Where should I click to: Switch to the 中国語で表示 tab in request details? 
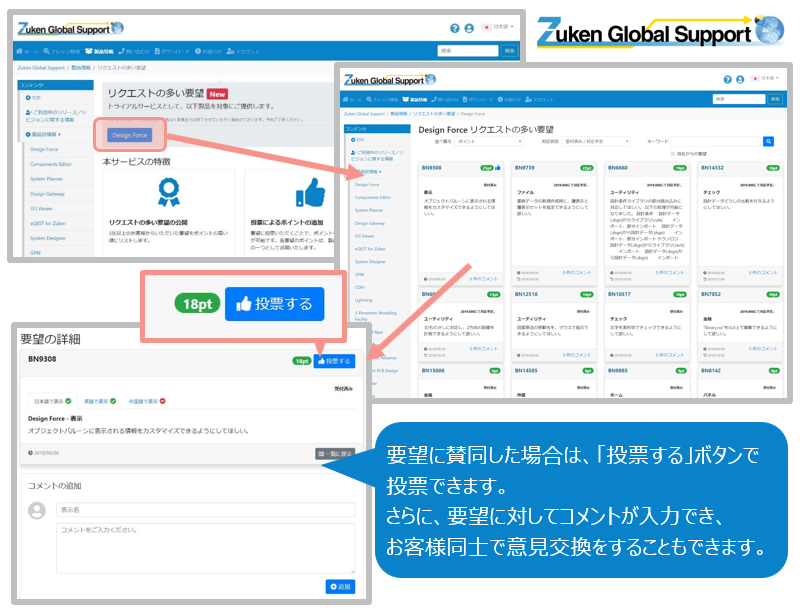tap(147, 401)
